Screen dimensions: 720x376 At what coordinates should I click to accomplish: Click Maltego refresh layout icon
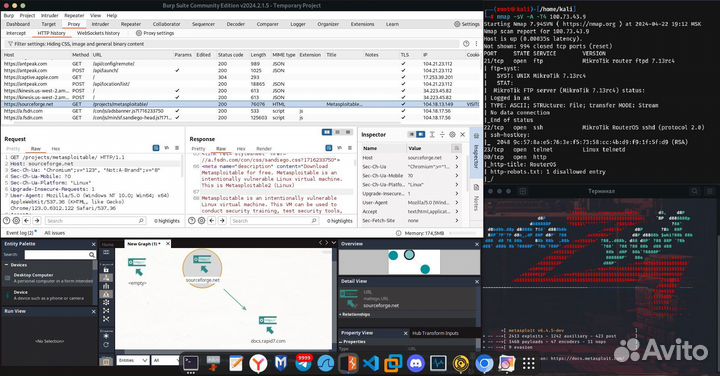[x=106, y=344]
